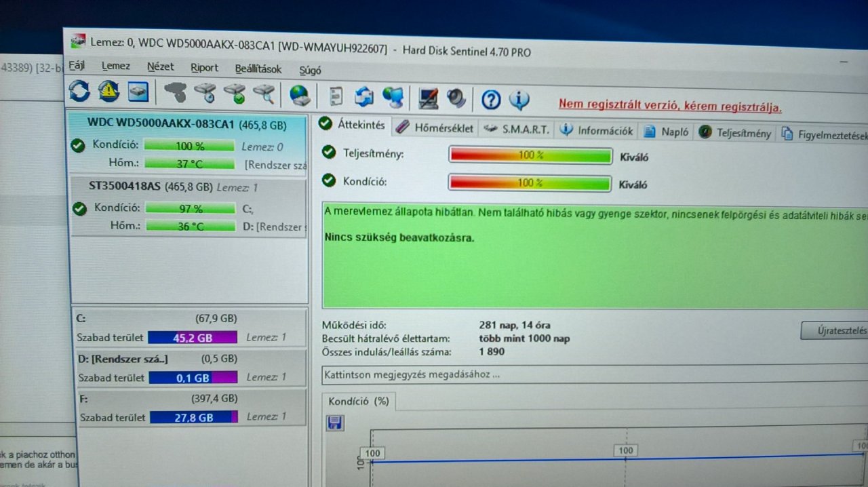Screen dimensions: 868x487
Task: Click the report document toolbar icon
Action: 336,96
